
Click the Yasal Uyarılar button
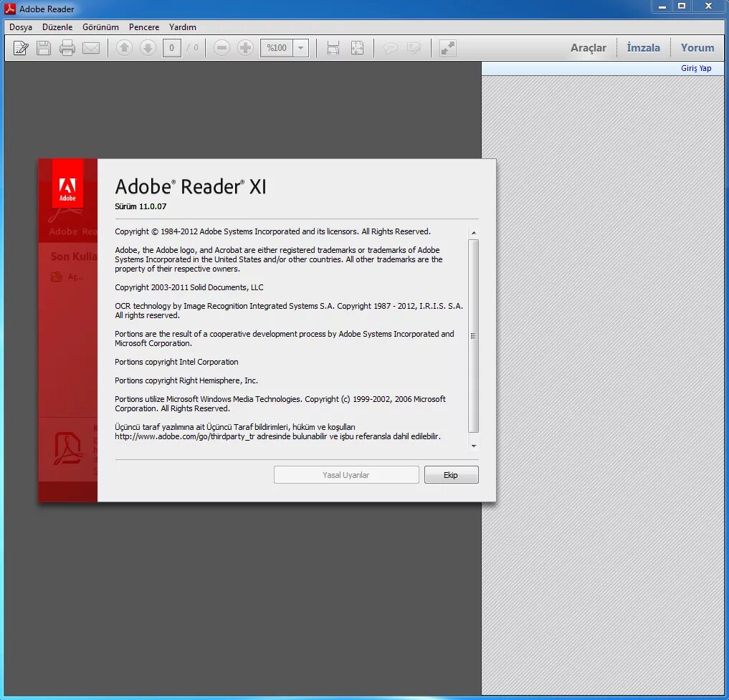point(346,474)
